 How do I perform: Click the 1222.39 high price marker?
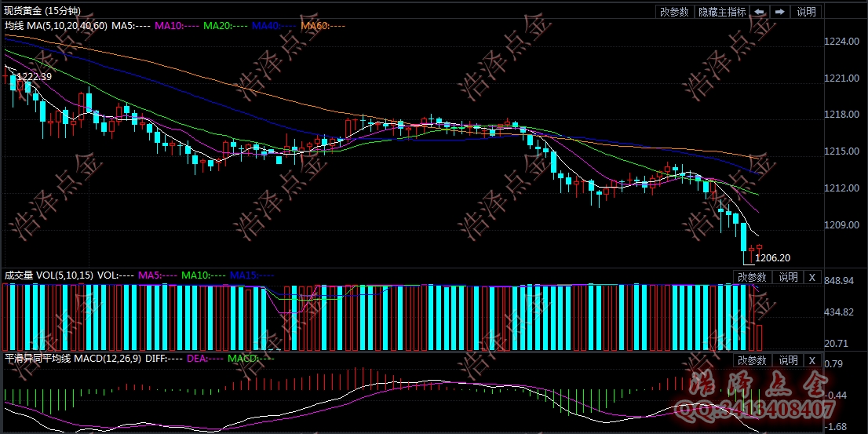click(x=34, y=77)
